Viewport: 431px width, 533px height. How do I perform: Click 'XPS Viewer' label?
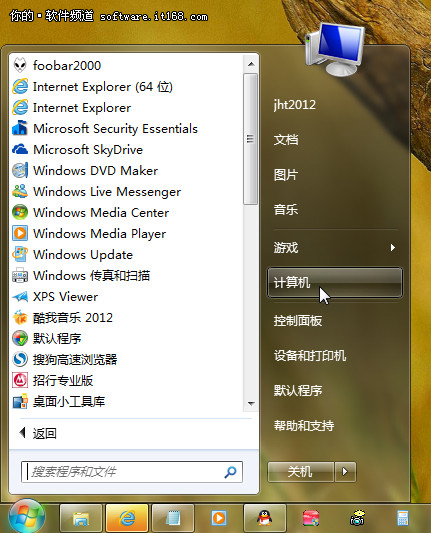pos(65,297)
